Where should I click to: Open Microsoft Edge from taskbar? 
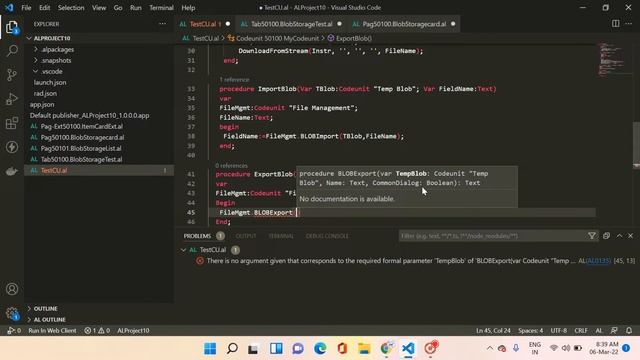point(320,348)
